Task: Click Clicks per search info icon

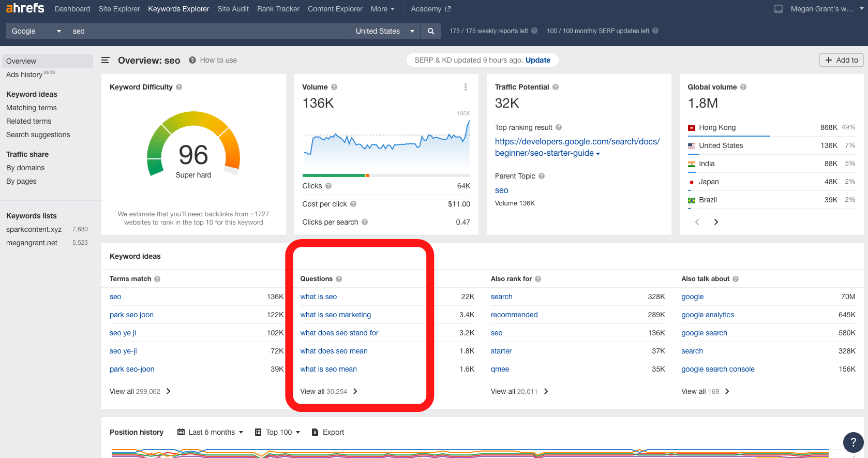Action: click(365, 222)
